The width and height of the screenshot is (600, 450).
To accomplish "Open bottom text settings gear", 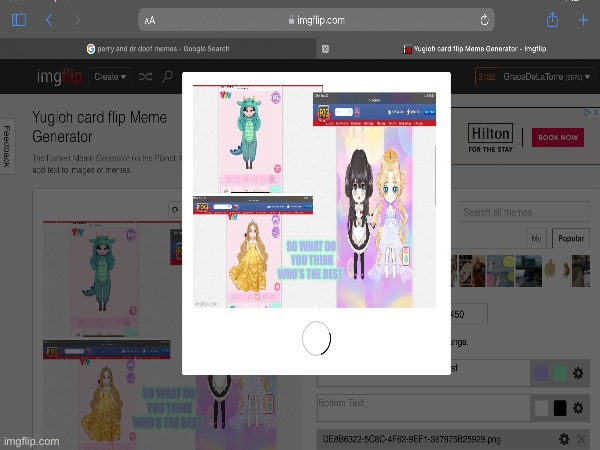I will point(578,408).
